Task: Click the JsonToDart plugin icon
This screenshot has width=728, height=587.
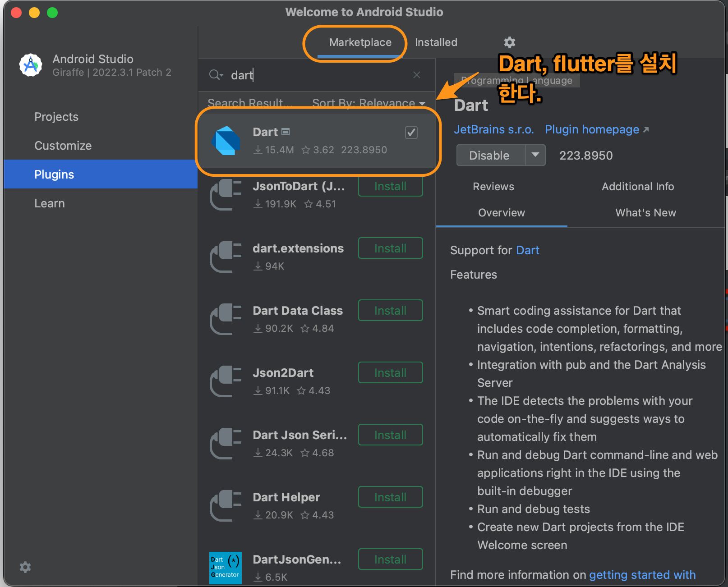Action: [226, 195]
